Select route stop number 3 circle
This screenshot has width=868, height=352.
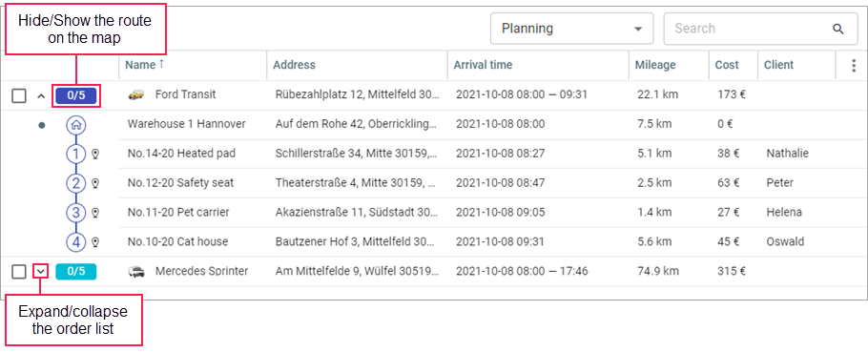(x=75, y=212)
